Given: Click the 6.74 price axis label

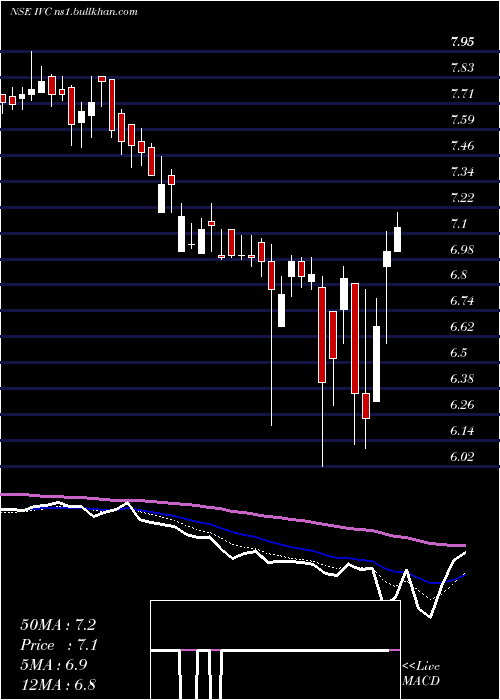Looking at the screenshot, I should coord(462,301).
